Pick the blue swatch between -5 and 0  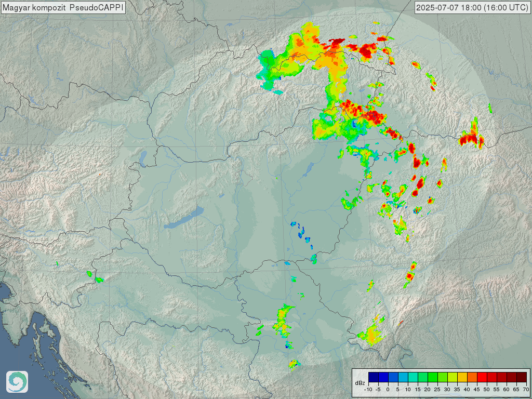click(383, 377)
